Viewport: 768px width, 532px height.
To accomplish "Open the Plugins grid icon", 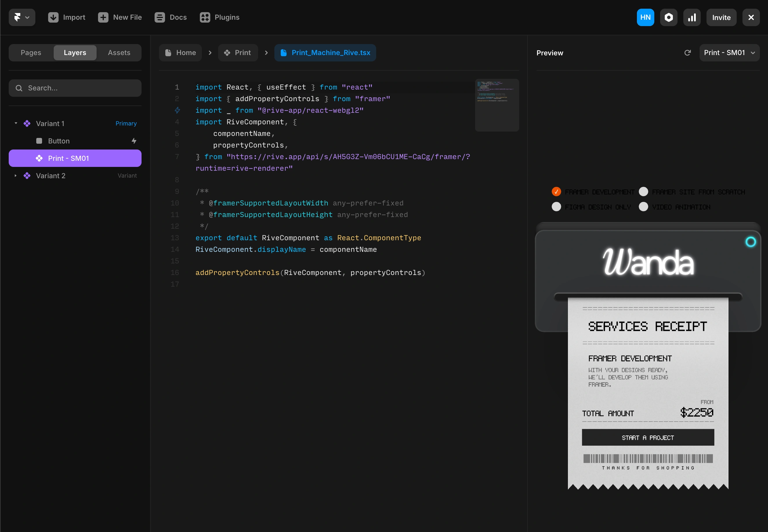I will pos(205,17).
